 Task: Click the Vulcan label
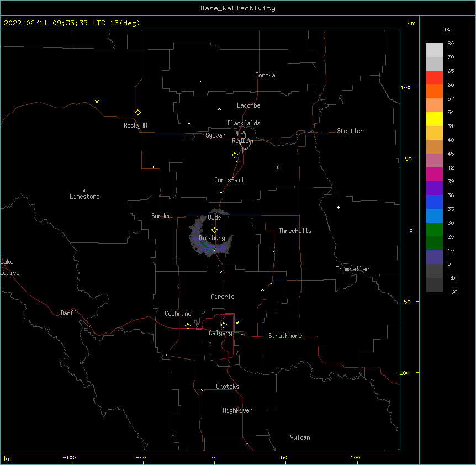(x=300, y=437)
